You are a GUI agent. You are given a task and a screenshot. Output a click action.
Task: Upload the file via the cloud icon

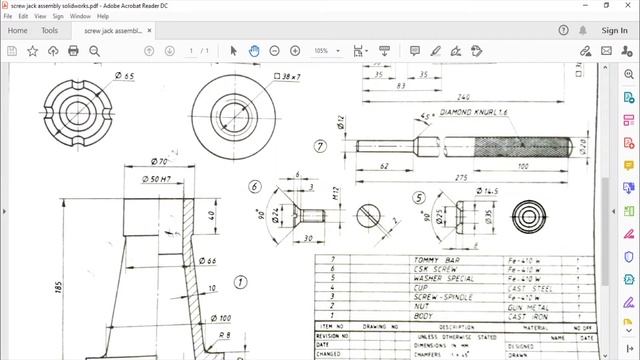pos(53,51)
